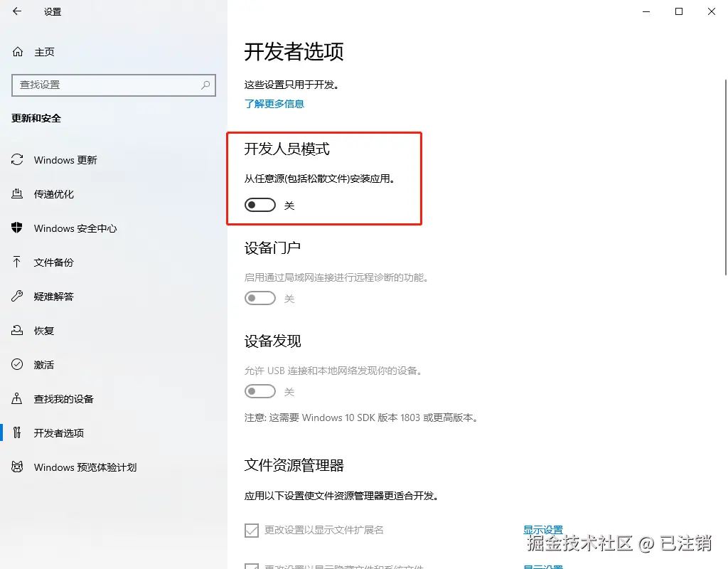Screen dimensions: 728x569
Task: Toggle the 设备发现 switch
Action: coord(260,392)
